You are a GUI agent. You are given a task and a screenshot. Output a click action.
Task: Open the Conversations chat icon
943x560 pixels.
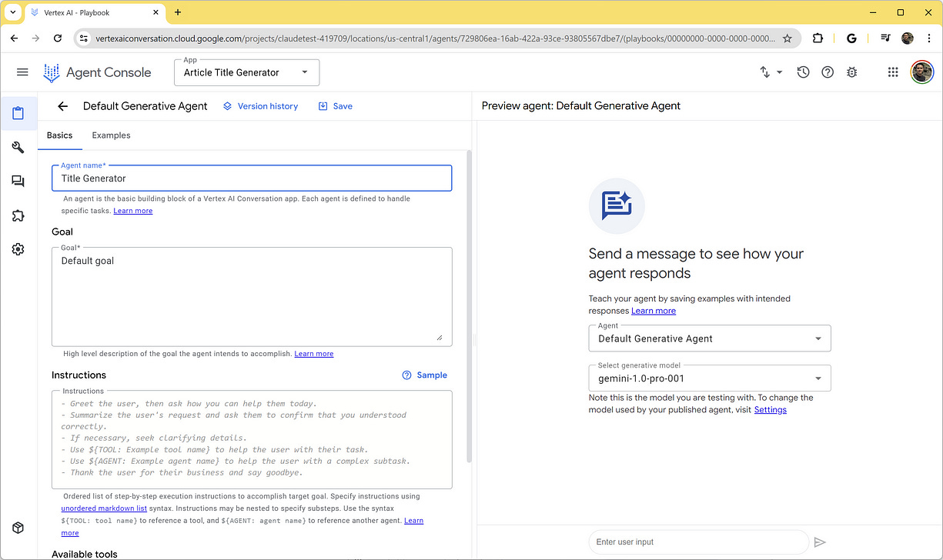18,181
